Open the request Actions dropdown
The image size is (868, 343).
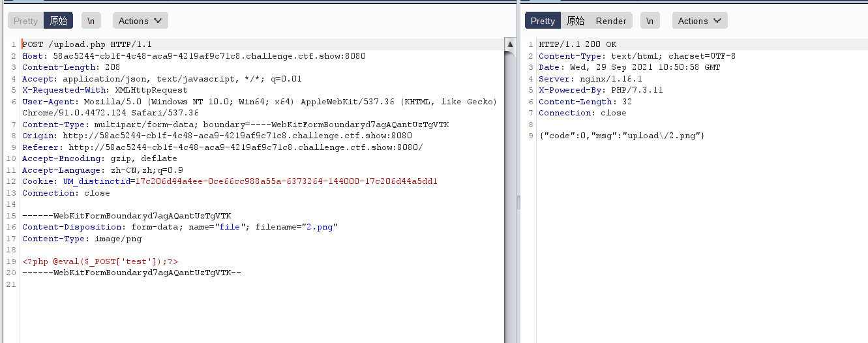point(140,21)
